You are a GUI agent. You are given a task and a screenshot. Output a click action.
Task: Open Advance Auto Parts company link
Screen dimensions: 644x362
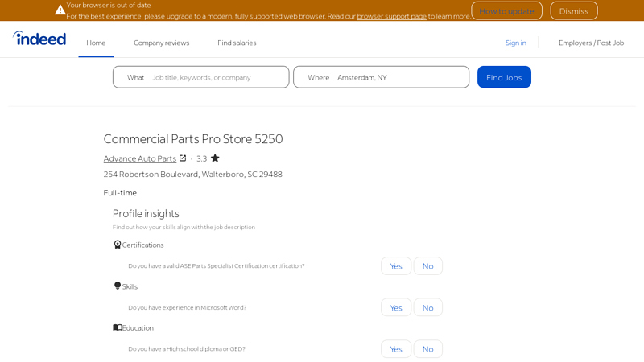[139, 158]
